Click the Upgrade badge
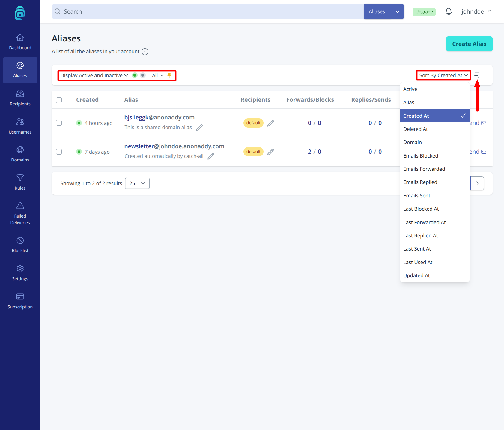Image resolution: width=504 pixels, height=430 pixels. click(x=424, y=12)
